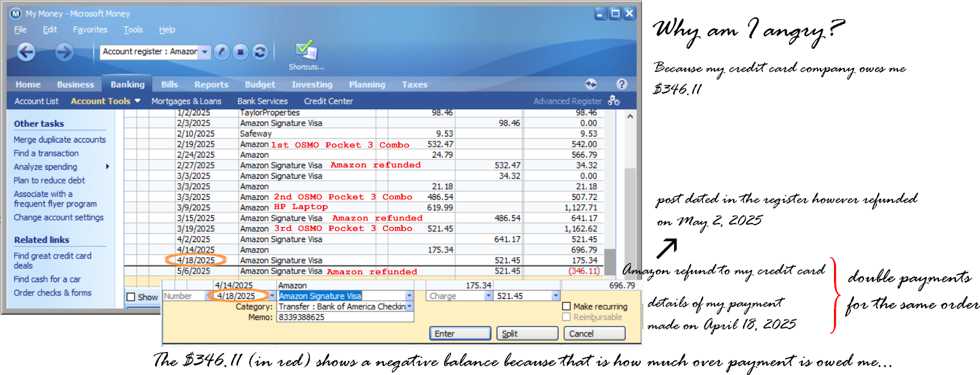Open the Help question mark icon
Viewport: 980px width, 375px height.
point(622,84)
